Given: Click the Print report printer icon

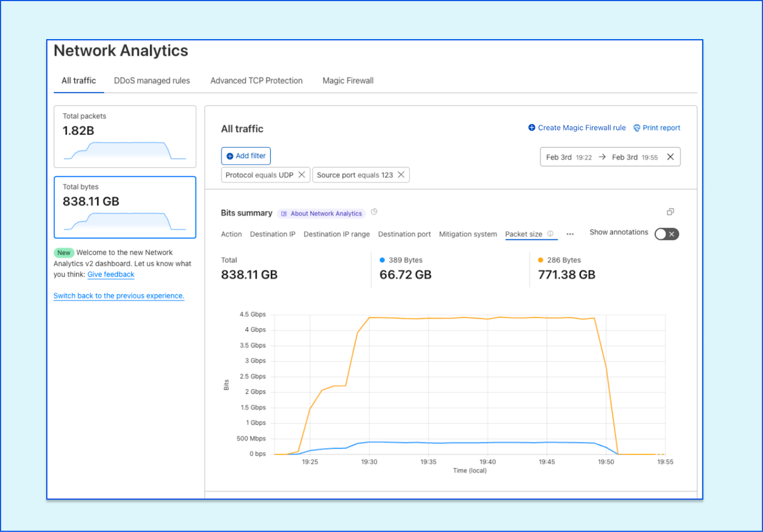Looking at the screenshot, I should (x=637, y=128).
